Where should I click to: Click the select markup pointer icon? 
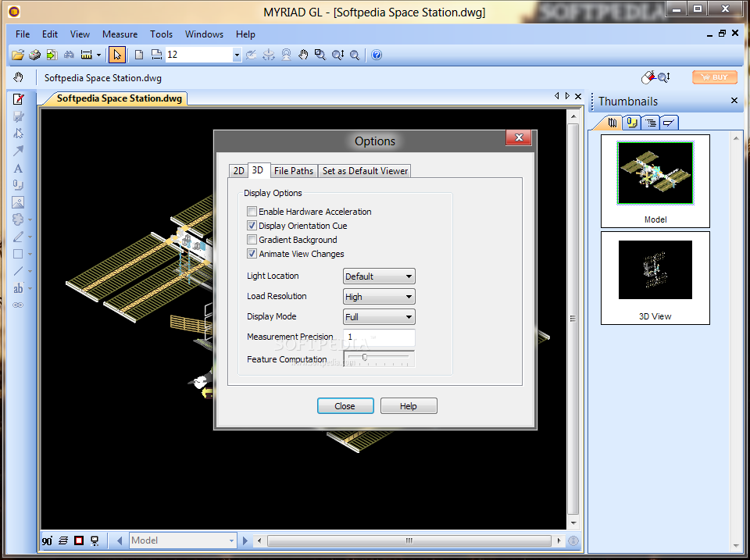[x=18, y=134]
